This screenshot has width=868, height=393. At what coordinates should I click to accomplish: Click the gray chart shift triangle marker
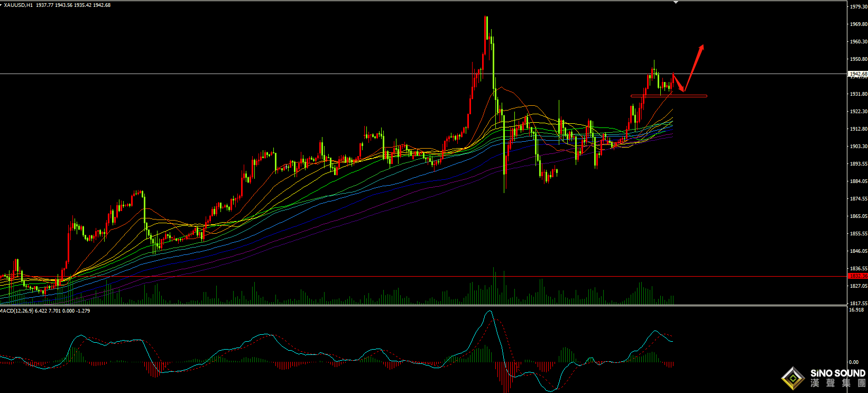point(676,2)
